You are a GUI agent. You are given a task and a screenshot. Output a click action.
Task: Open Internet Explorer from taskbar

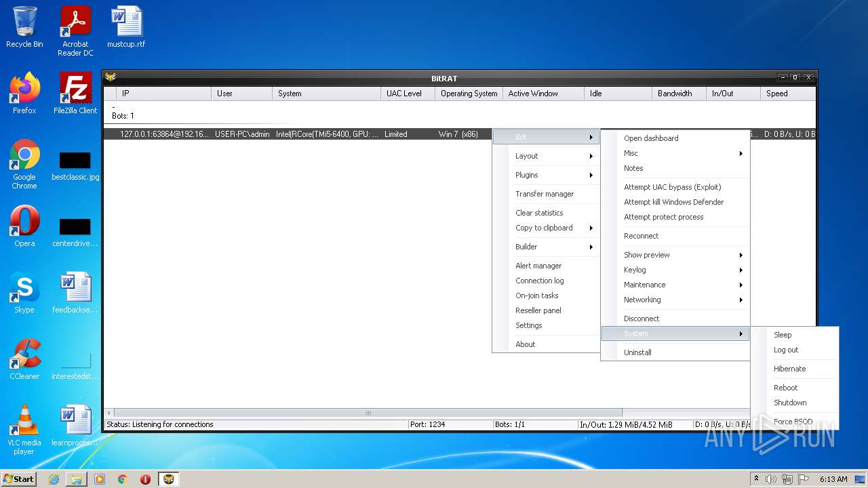[x=54, y=479]
